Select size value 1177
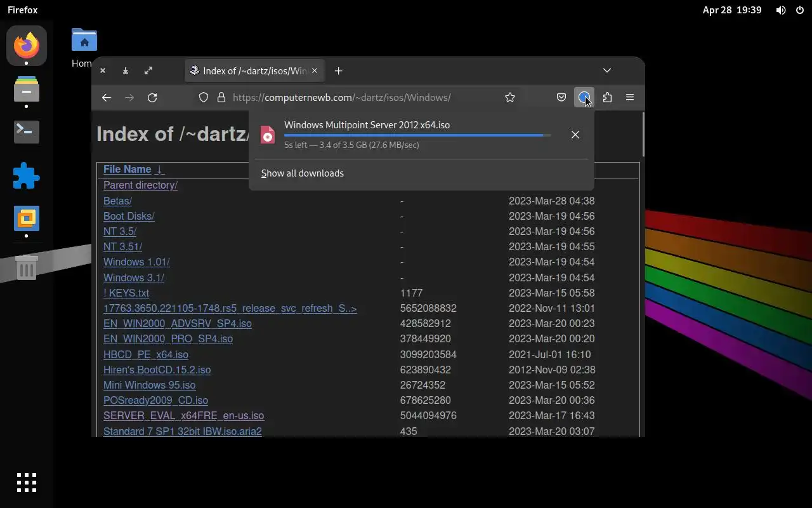812x508 pixels. [411, 293]
